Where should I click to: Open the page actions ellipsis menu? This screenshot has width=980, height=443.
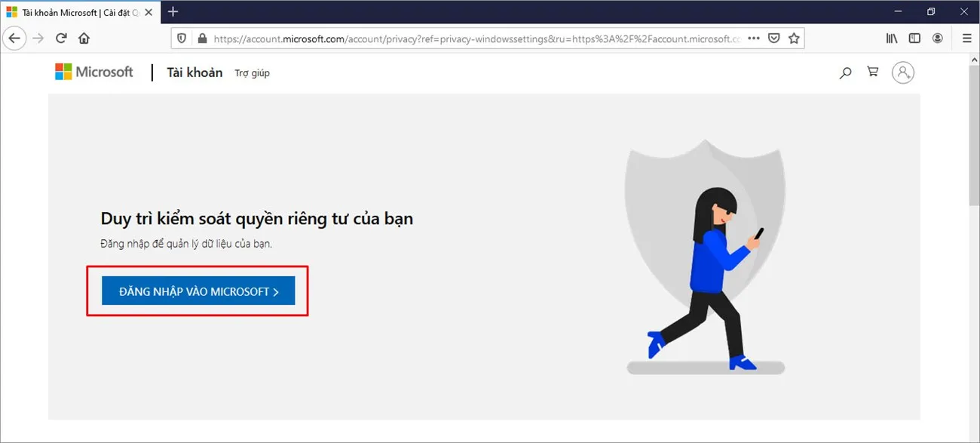(x=753, y=38)
